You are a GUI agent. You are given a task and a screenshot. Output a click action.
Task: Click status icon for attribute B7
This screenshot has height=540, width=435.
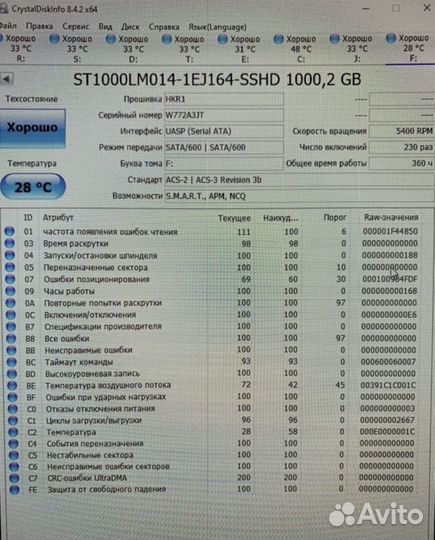[x=11, y=326]
